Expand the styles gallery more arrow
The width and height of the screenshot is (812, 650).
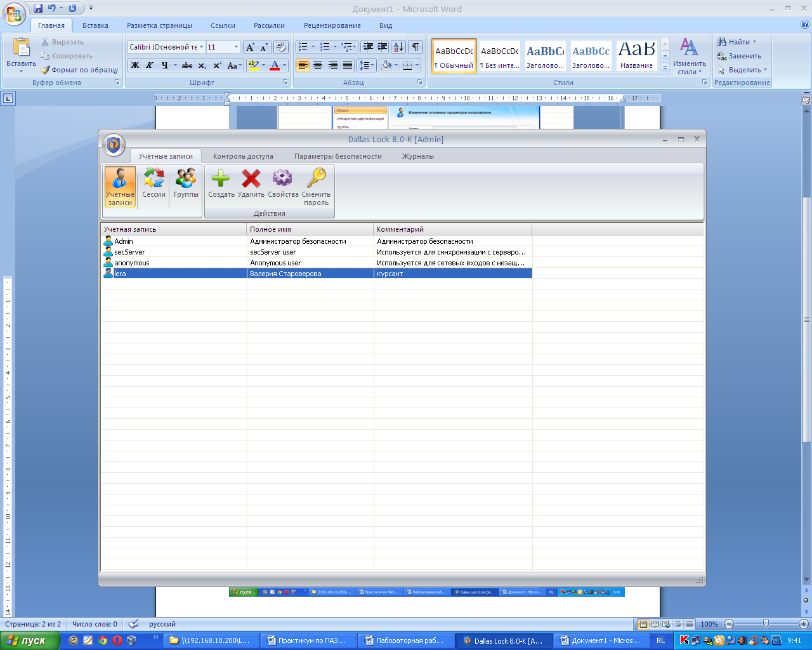(665, 69)
